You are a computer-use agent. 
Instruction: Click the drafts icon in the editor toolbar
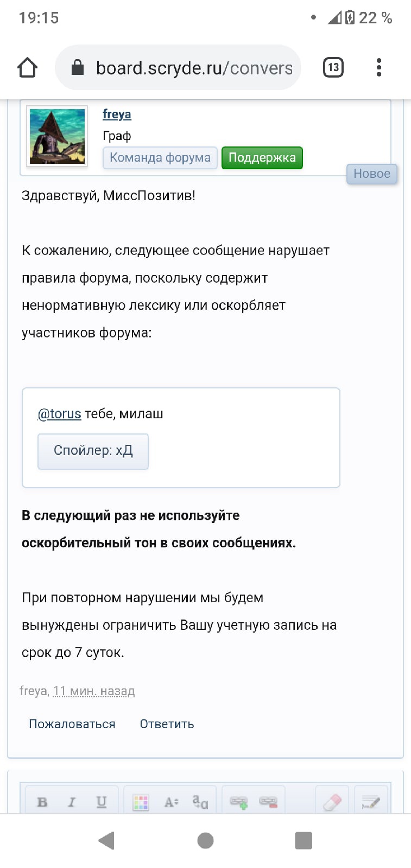[371, 802]
